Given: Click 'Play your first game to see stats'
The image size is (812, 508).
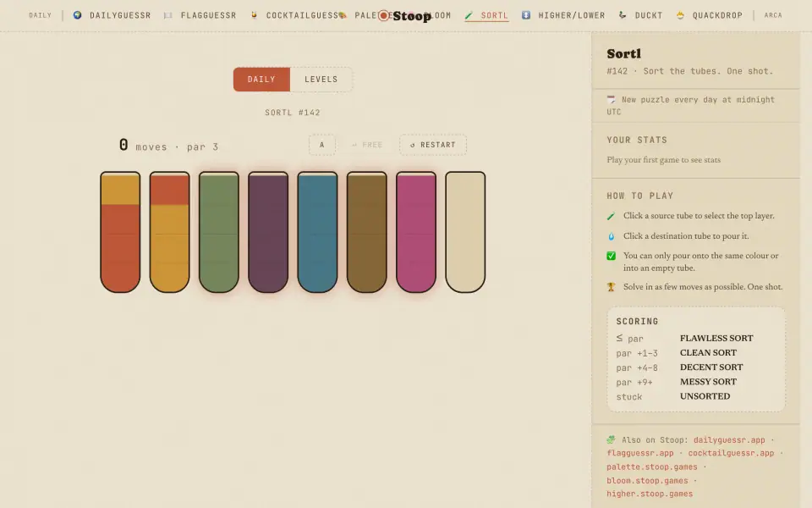Looking at the screenshot, I should pyautogui.click(x=663, y=160).
